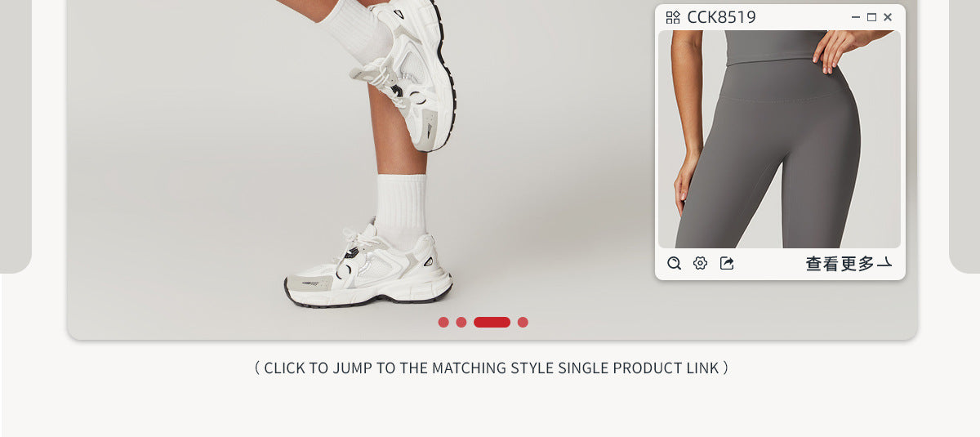Click the grid icon beside CCK8519
The height and width of the screenshot is (437, 980).
point(673,17)
